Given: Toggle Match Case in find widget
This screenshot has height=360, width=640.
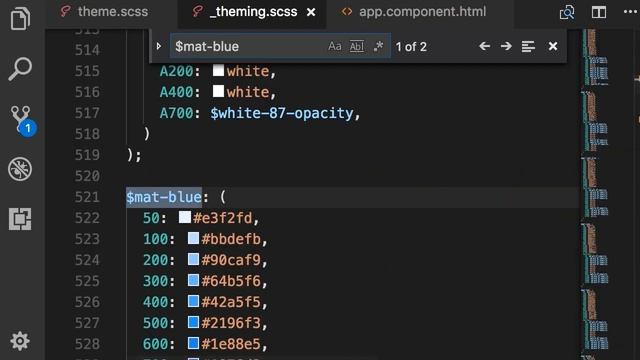Looking at the screenshot, I should 335,46.
